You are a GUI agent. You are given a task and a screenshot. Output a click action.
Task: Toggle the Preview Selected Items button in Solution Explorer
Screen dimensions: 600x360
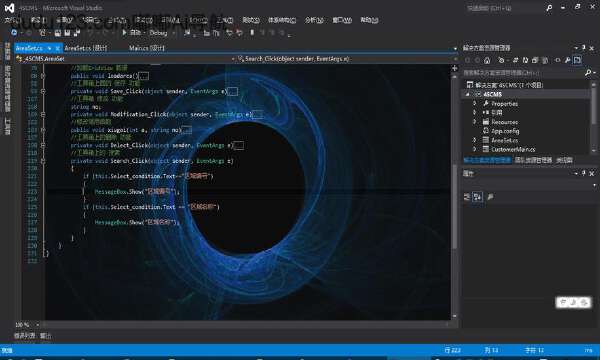pos(577,60)
